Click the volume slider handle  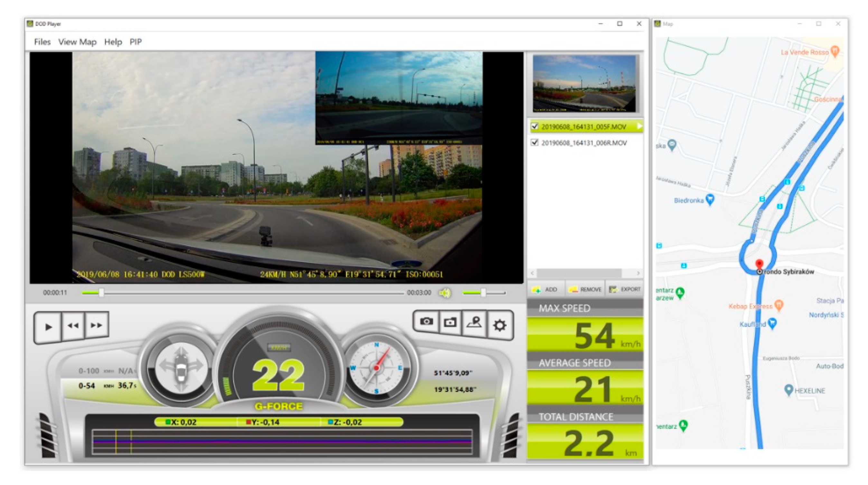point(483,293)
